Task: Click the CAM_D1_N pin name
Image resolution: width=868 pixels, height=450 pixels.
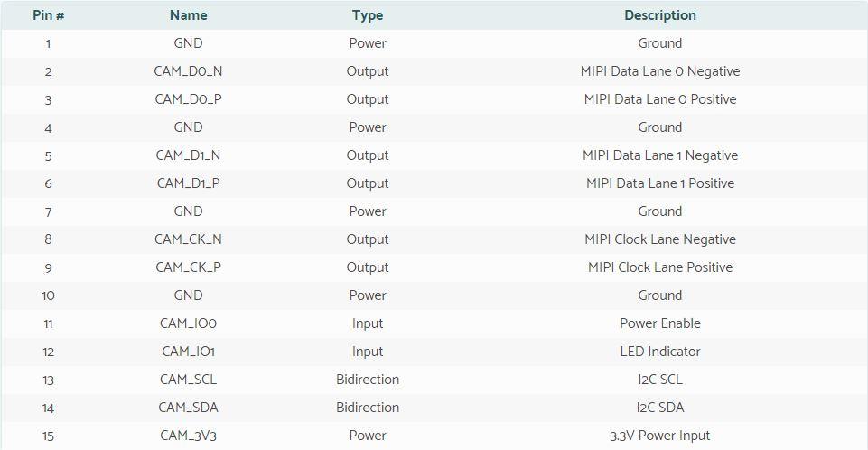Action: (188, 155)
